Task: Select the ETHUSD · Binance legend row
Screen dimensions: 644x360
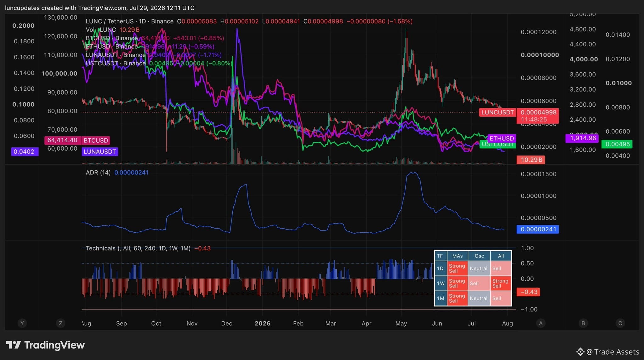Action: 150,47
